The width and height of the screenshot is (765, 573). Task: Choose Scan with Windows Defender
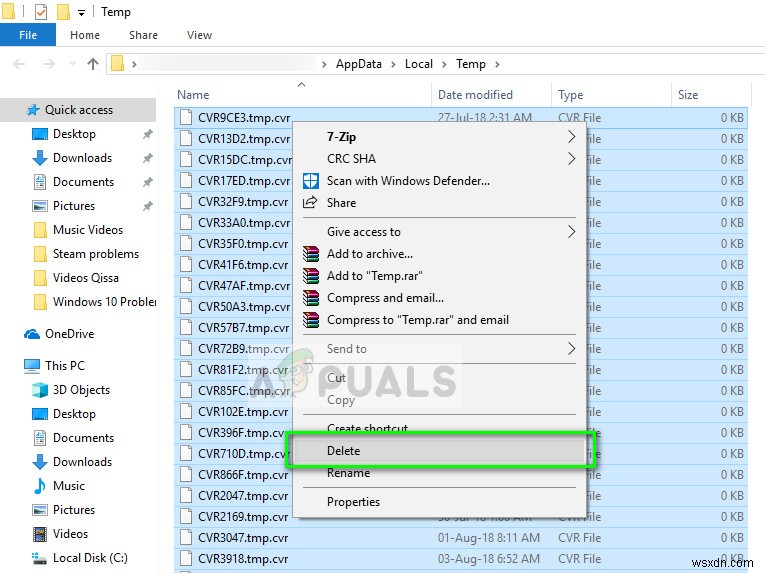point(439,181)
